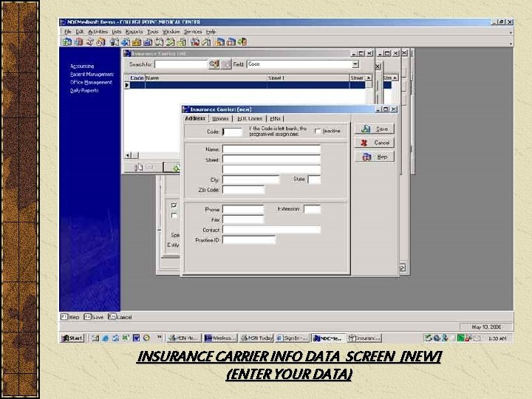Switch to MSN Today taskbar button
This screenshot has width=532, height=399.
click(x=256, y=338)
